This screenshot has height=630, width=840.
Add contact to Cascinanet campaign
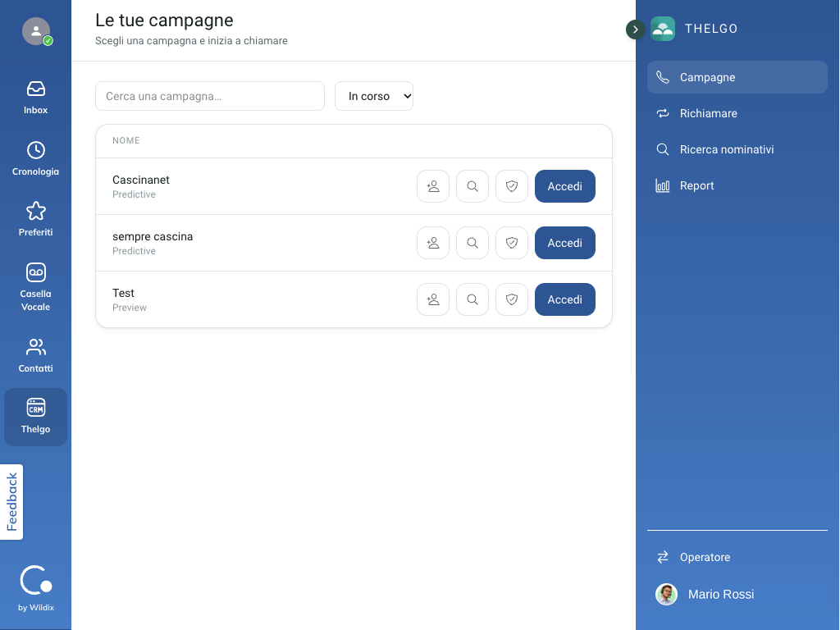(x=433, y=186)
